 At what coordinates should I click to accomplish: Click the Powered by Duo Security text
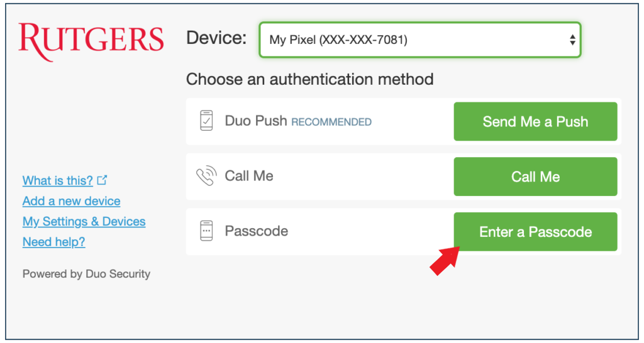coord(86,274)
